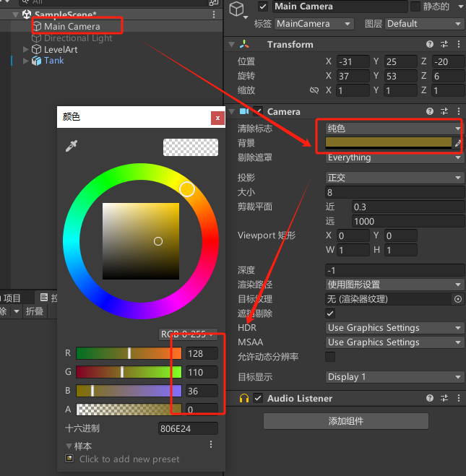Image resolution: width=466 pixels, height=476 pixels.
Task: Expand the Tank hierarchy item
Action: click(26, 61)
